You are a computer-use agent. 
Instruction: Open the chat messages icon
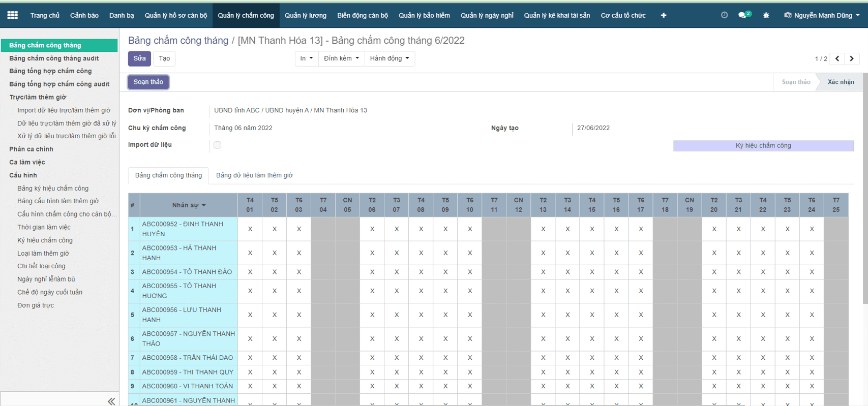tap(743, 15)
